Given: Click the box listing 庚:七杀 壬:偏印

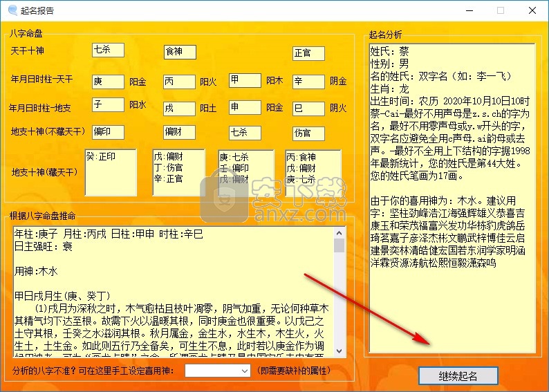Looking at the screenshot, I should 246,173.
